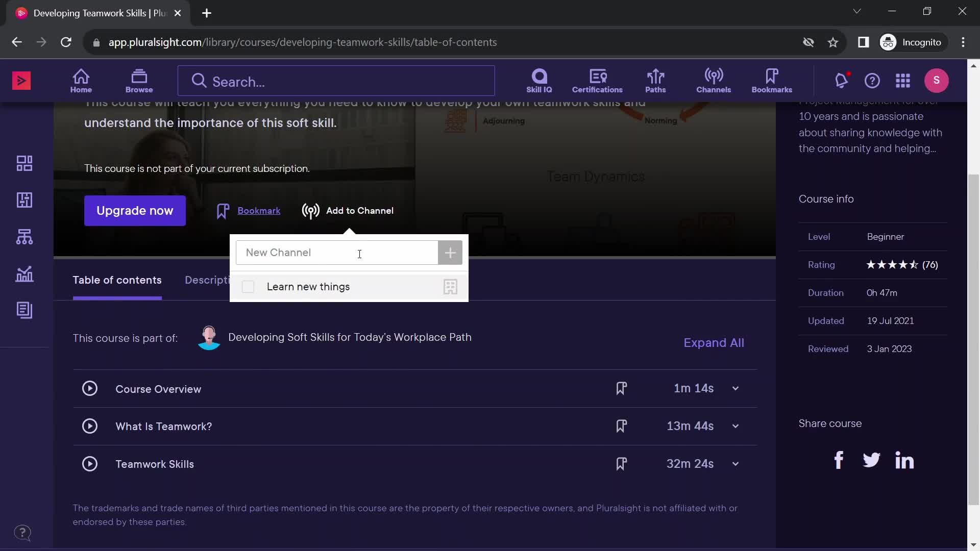Go to Home in the top navigation
Screen dimensions: 980x551
coord(81,81)
